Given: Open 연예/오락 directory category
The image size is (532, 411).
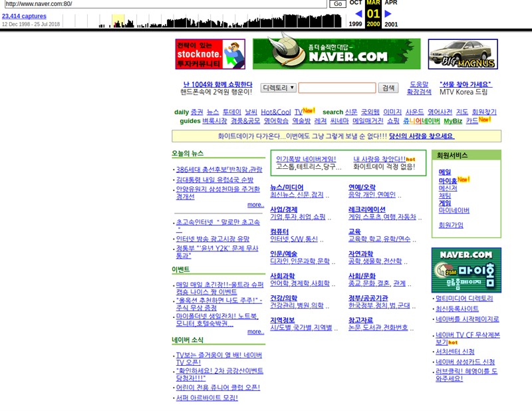Looking at the screenshot, I should [362, 188].
